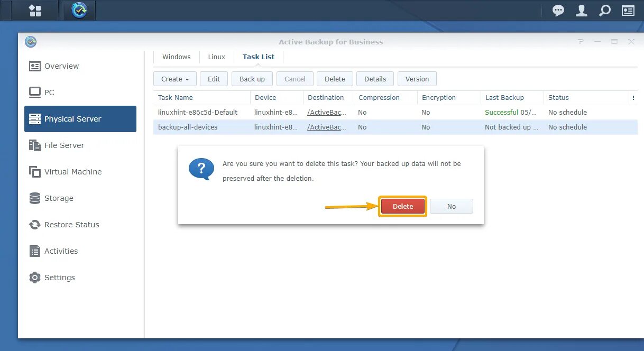The image size is (644, 351).
Task: Open the search magnifier icon
Action: pos(605,11)
